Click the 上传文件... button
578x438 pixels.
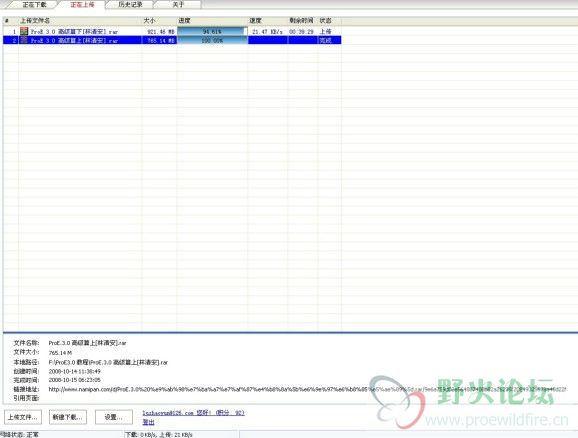coord(23,417)
